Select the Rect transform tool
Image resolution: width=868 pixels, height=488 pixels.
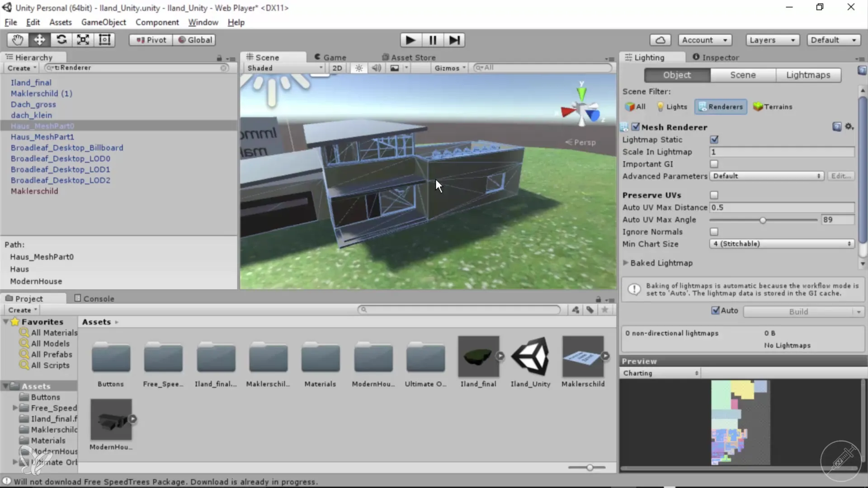click(x=104, y=40)
